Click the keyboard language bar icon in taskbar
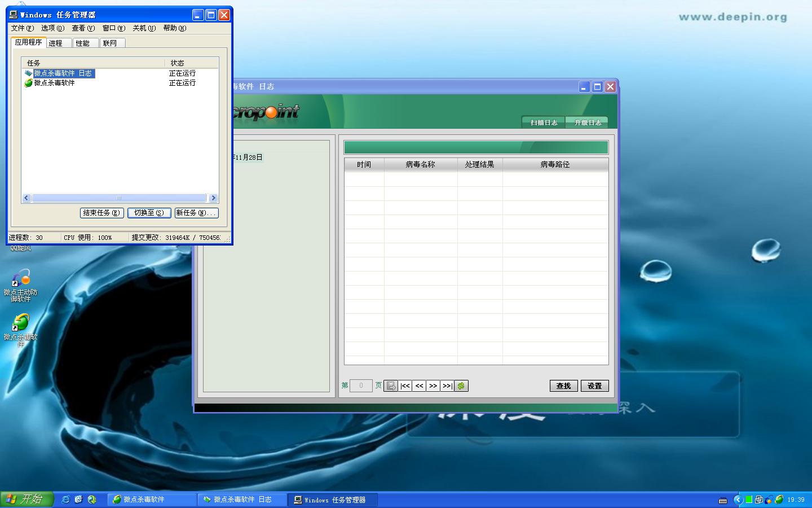This screenshot has height=508, width=812. tap(723, 500)
